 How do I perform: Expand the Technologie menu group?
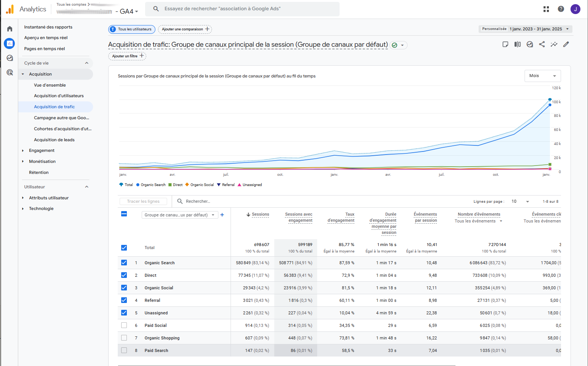pyautogui.click(x=23, y=209)
